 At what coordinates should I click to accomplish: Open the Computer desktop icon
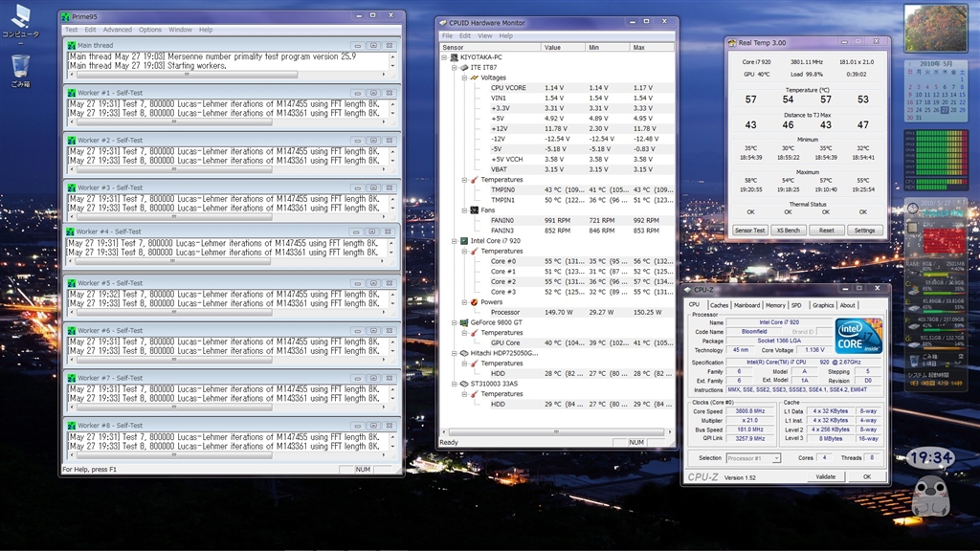[x=20, y=20]
